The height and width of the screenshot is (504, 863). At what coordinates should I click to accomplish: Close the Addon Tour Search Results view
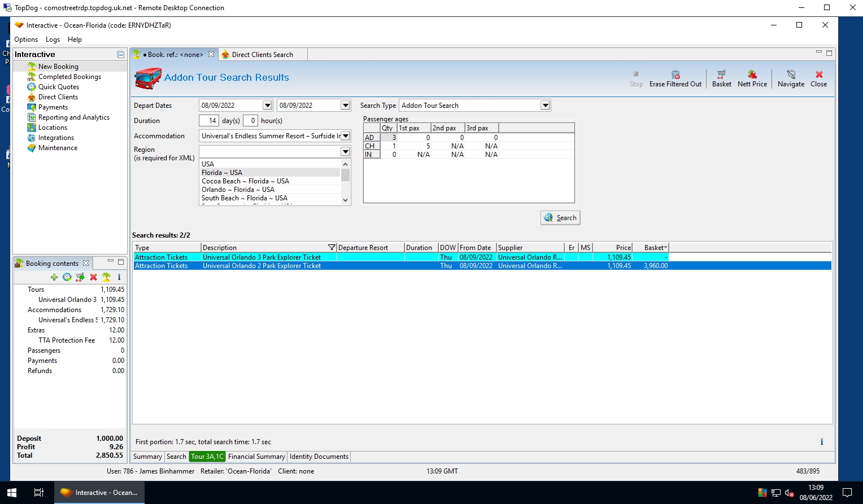pyautogui.click(x=818, y=79)
